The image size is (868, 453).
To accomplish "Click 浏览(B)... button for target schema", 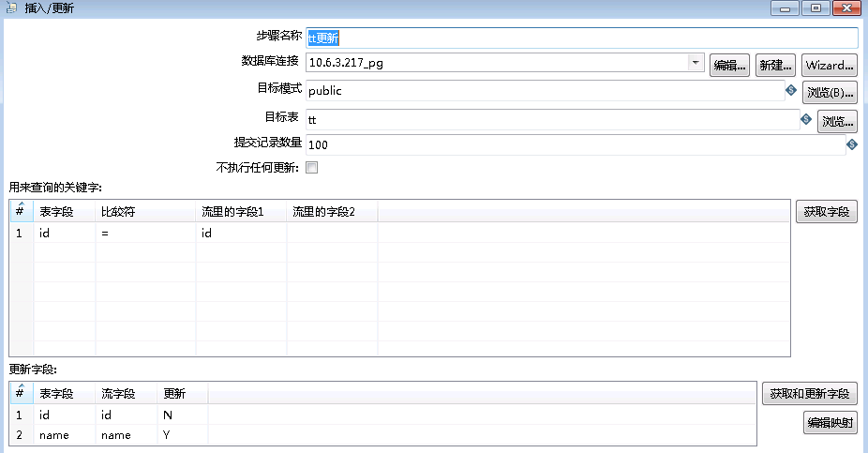I will click(x=830, y=93).
